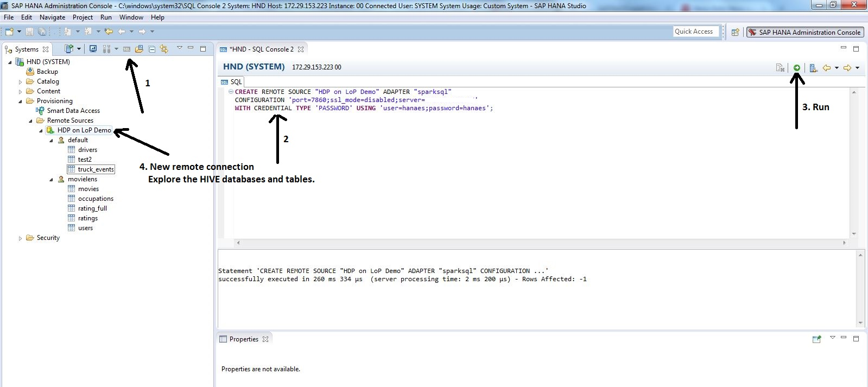Click the Add System icon
Viewport: 868px width, 387px height.
point(69,49)
